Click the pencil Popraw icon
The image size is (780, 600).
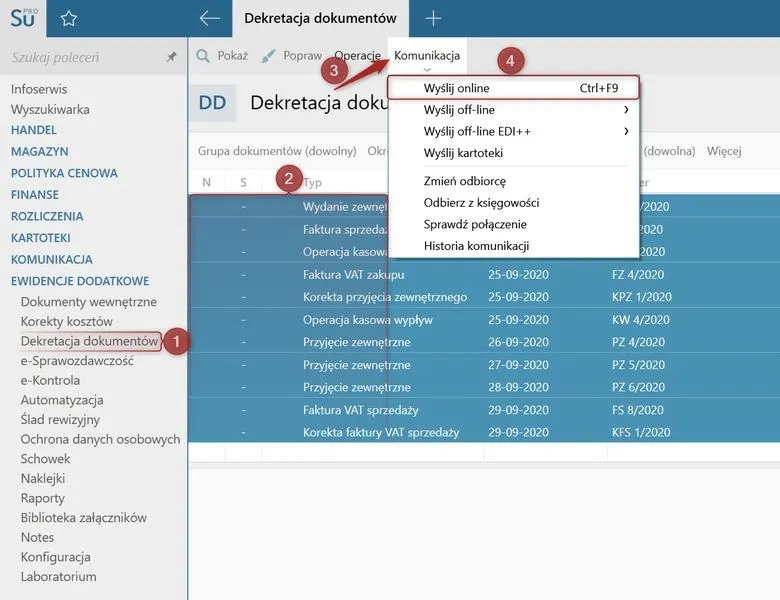[269, 56]
